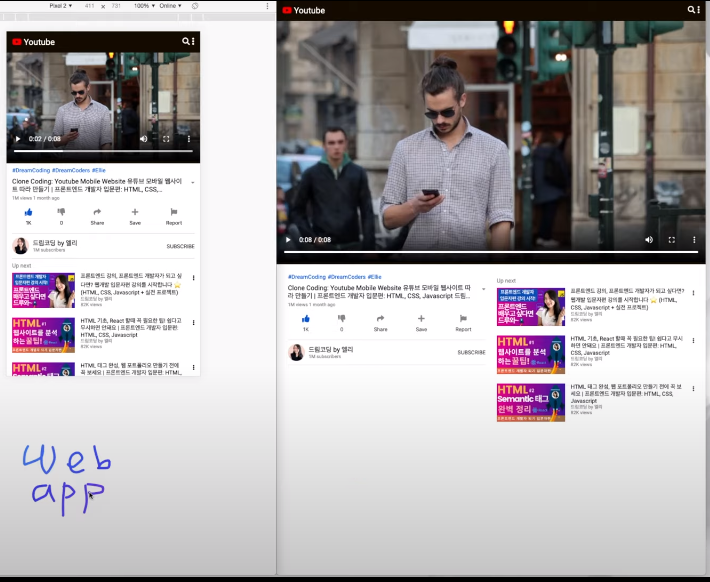This screenshot has width=710, height=582.
Task: Expand video title arrow in desktop view
Action: pyautogui.click(x=483, y=289)
